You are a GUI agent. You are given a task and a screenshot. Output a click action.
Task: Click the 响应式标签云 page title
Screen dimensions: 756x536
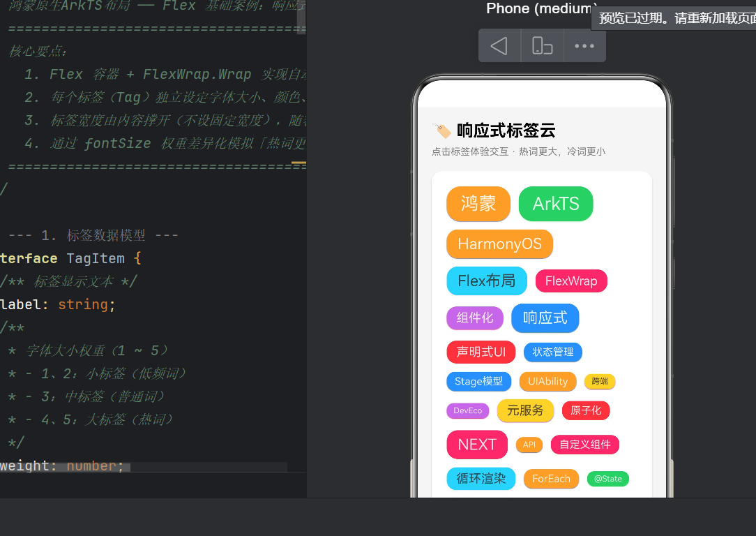click(506, 131)
